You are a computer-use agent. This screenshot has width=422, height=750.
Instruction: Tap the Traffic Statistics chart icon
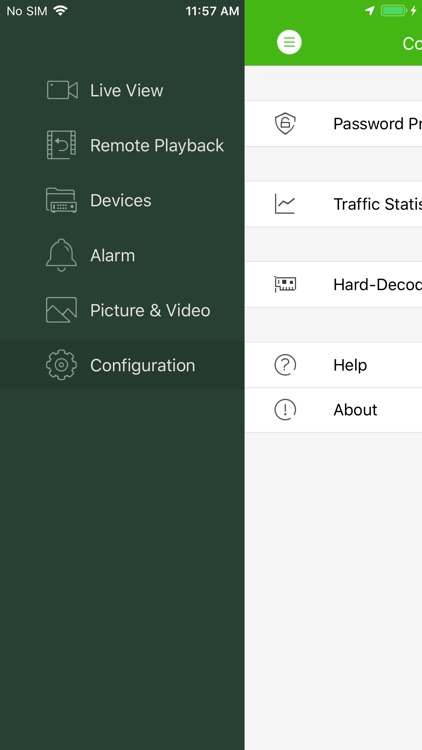click(285, 204)
